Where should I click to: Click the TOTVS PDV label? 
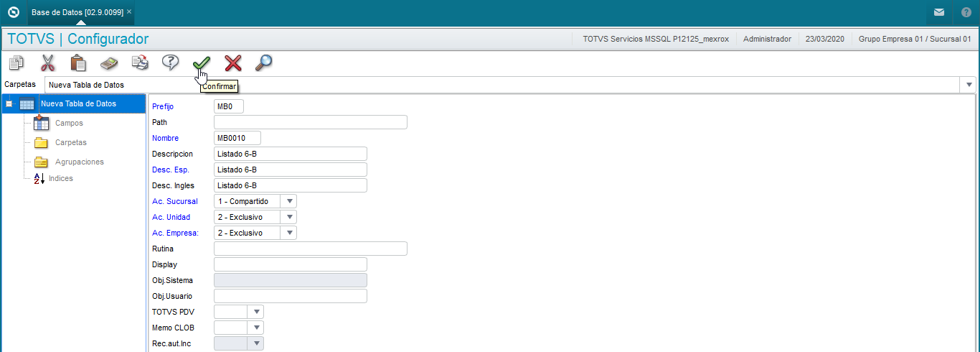pos(173,312)
